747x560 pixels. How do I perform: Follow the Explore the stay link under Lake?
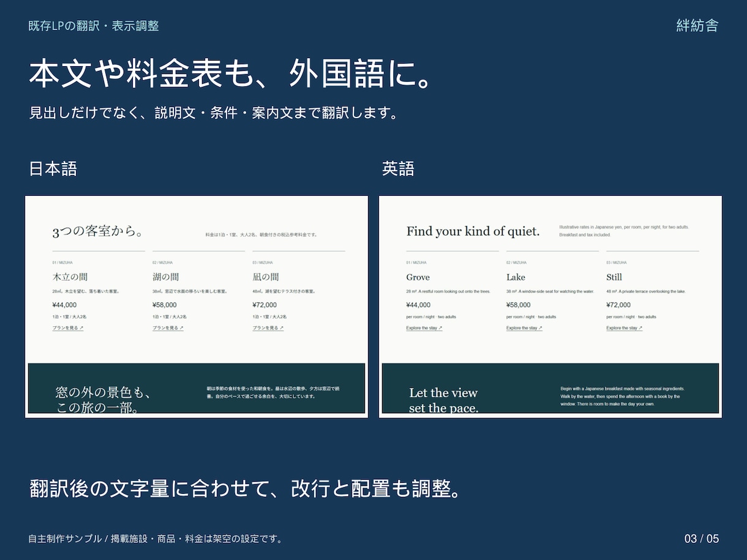524,328
